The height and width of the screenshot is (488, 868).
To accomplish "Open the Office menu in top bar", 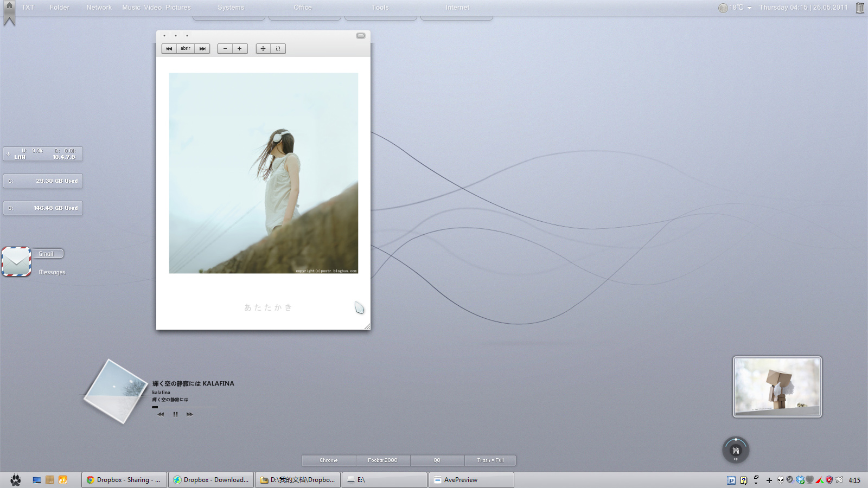I will (x=303, y=8).
